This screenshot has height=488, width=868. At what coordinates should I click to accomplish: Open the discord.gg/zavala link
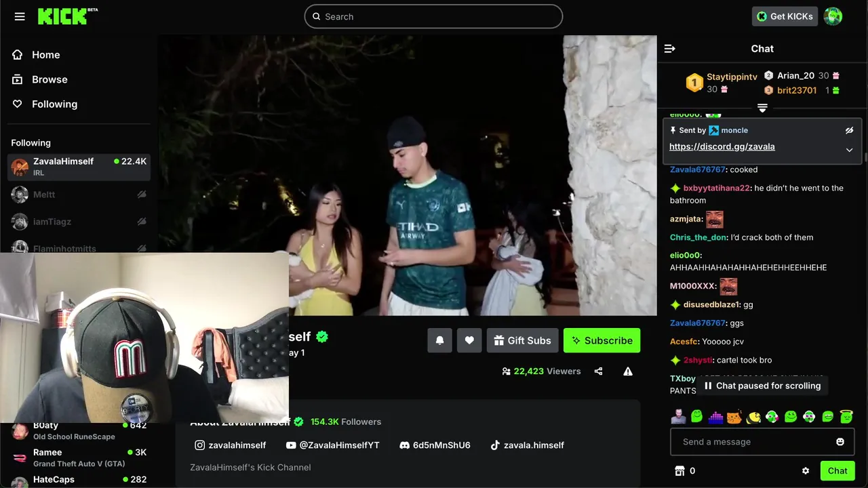(722, 146)
